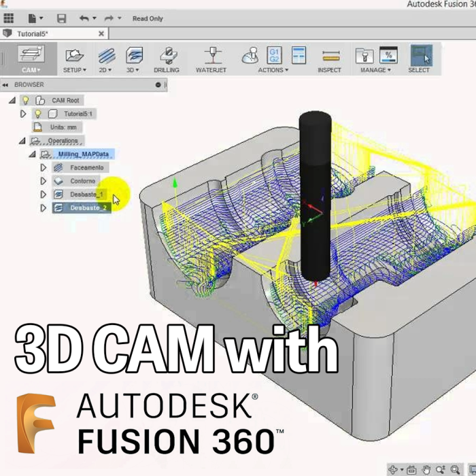The height and width of the screenshot is (476, 476).
Task: Click the 3D milling strategy icon
Action: [x=134, y=55]
